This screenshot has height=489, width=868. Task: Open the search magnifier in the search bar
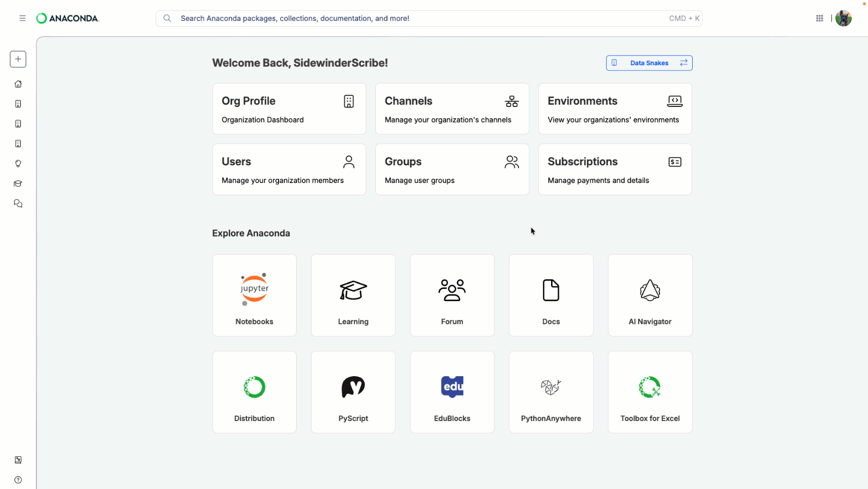click(x=167, y=18)
